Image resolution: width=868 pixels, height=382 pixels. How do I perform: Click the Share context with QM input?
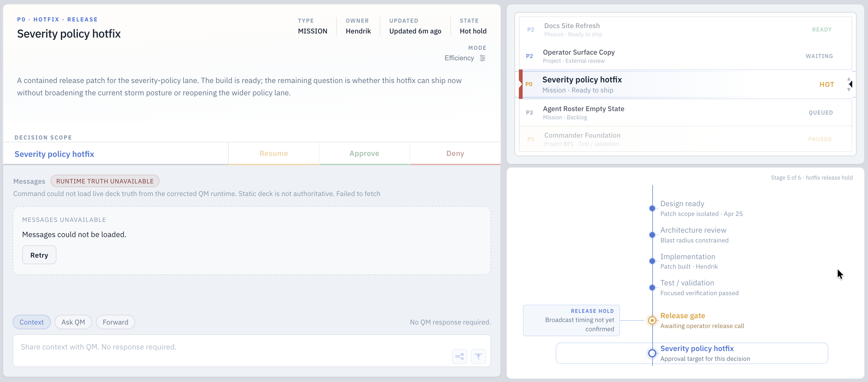232,350
